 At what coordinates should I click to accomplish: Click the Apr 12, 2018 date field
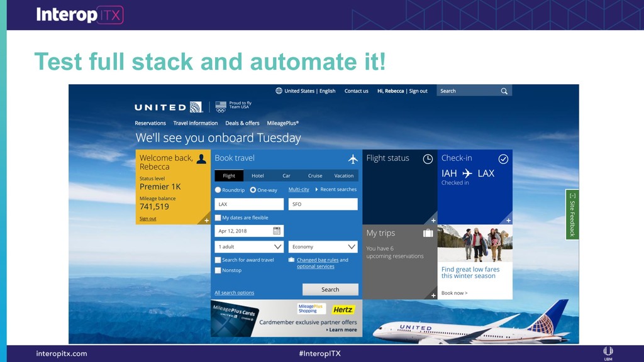[x=249, y=231]
